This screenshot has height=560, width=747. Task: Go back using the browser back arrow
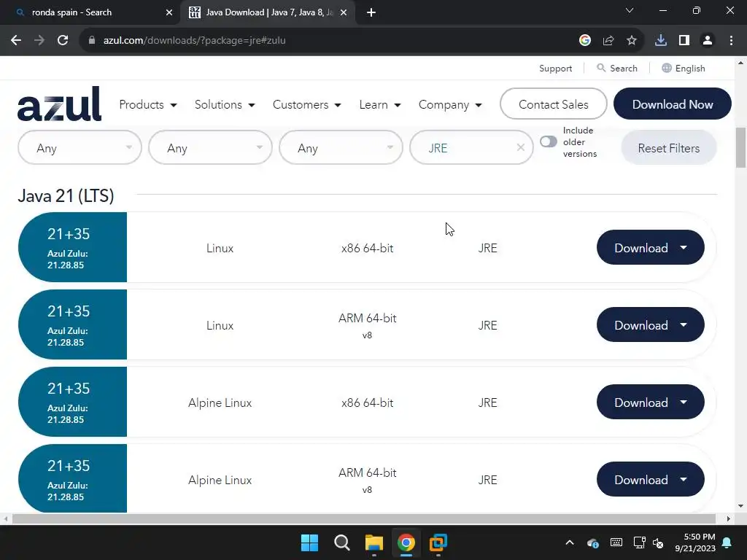click(16, 41)
